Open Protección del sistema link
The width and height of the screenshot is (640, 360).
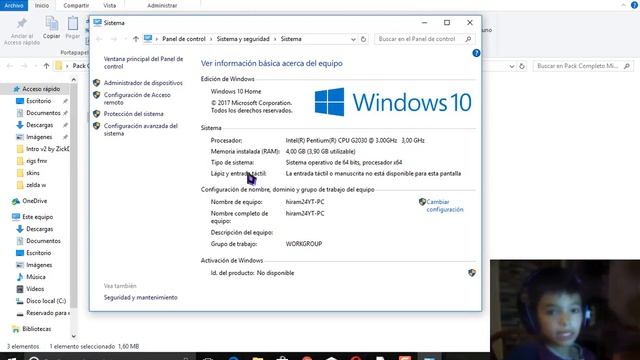tap(133, 114)
